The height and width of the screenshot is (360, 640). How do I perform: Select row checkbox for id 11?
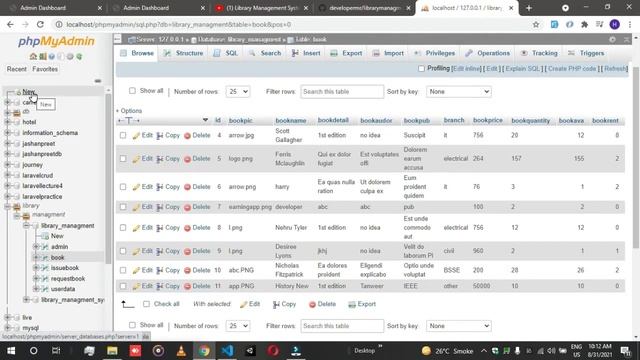(x=123, y=286)
